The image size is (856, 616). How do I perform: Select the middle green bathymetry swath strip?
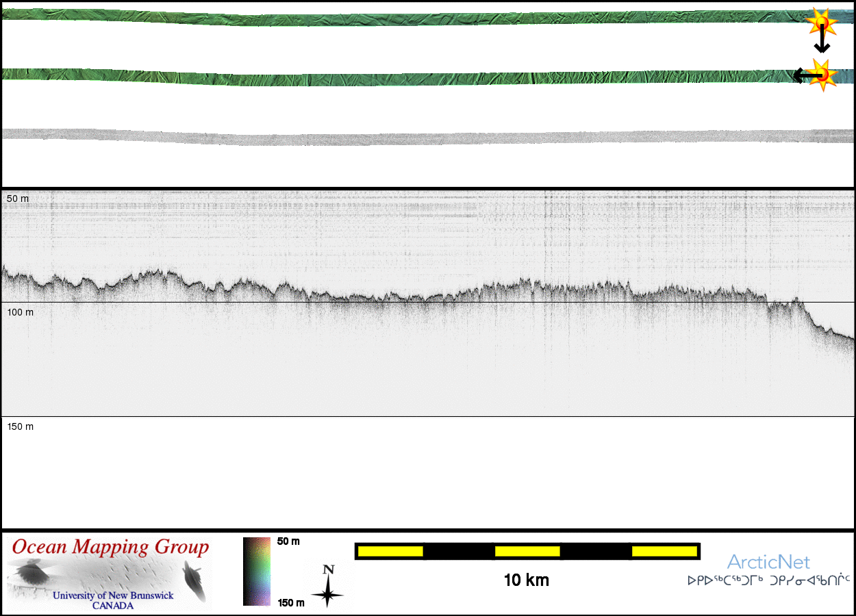[411, 77]
